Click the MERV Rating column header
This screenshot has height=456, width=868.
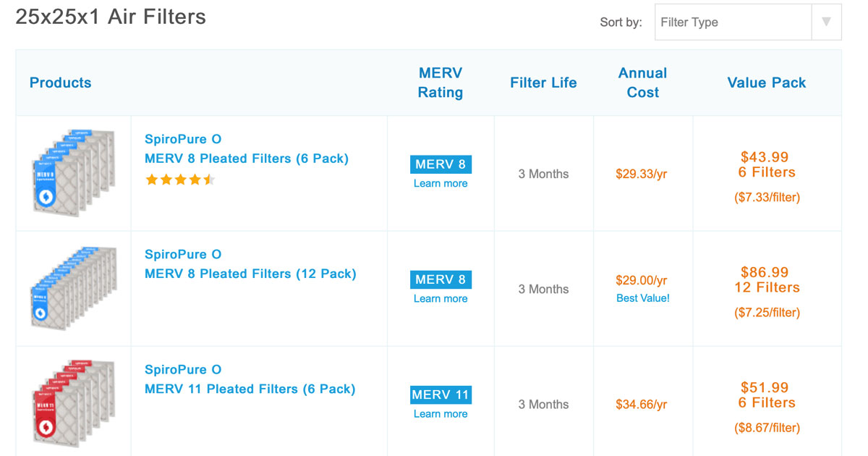tap(441, 83)
